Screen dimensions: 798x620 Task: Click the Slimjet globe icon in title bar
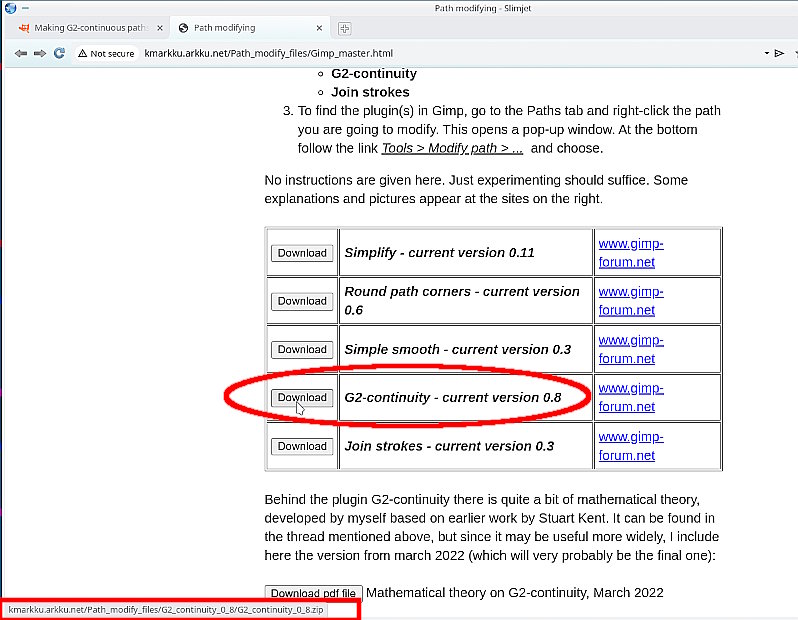tap(10, 8)
